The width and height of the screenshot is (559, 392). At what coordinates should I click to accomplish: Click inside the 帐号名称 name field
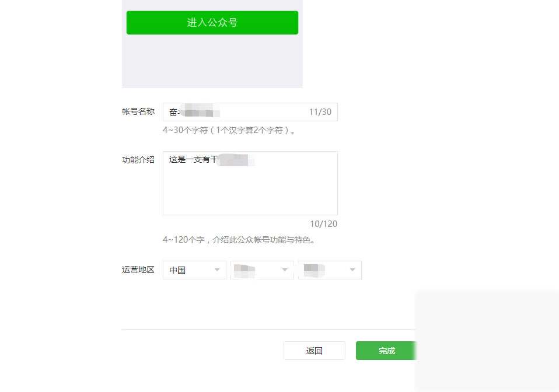click(x=250, y=111)
